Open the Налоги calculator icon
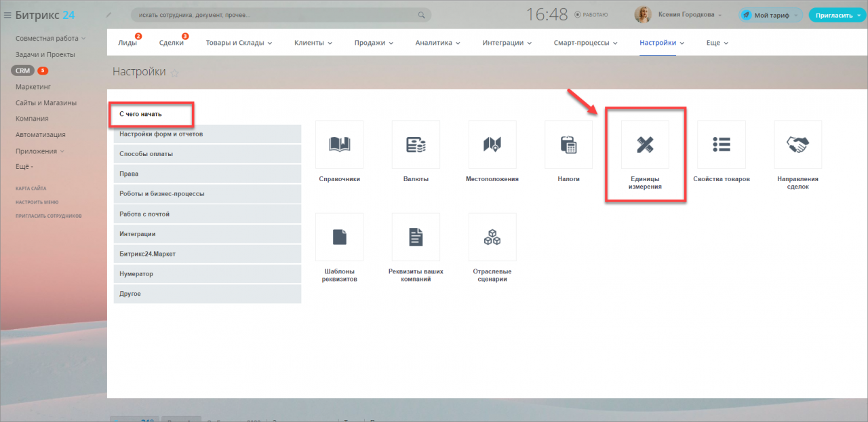868x422 pixels. click(568, 145)
